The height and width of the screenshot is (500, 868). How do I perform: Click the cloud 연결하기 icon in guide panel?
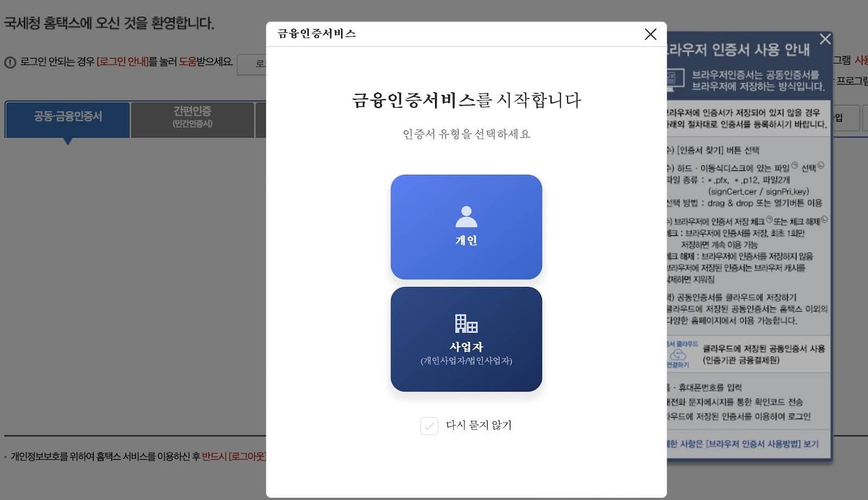tap(678, 355)
